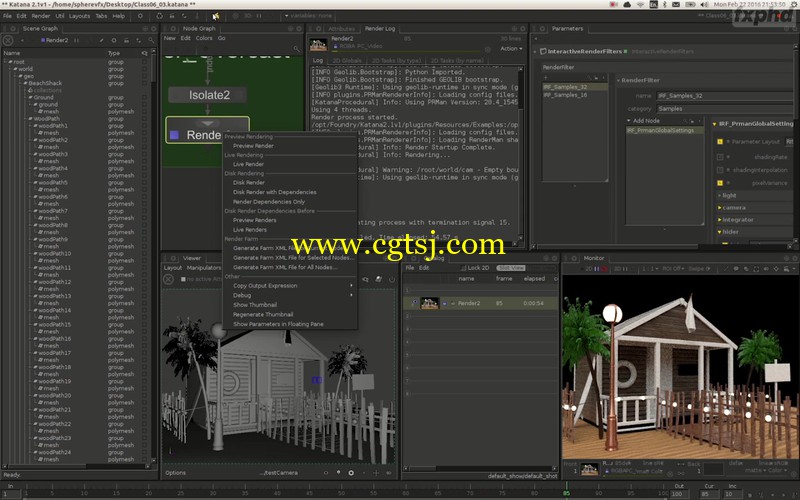800x500 pixels.
Task: Switch to the Render Log tab
Action: click(380, 29)
